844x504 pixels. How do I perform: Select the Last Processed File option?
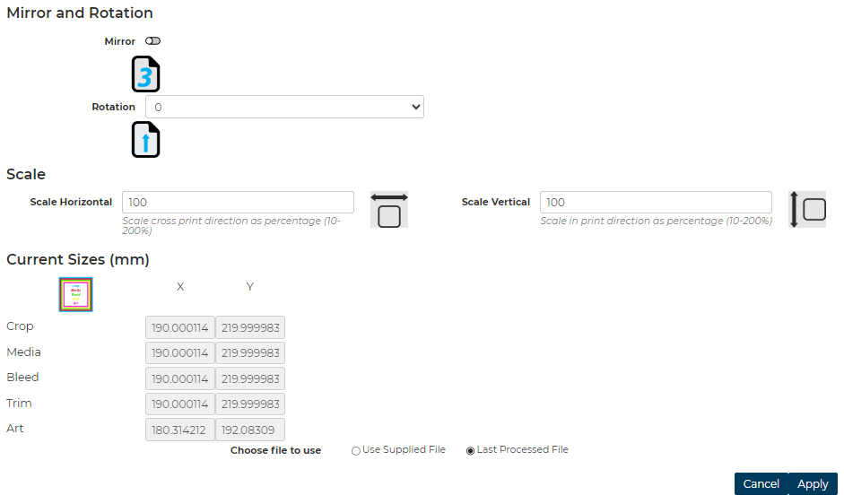pos(471,451)
